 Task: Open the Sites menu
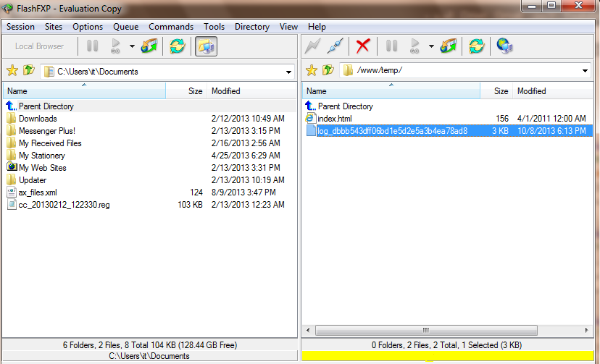click(x=54, y=27)
